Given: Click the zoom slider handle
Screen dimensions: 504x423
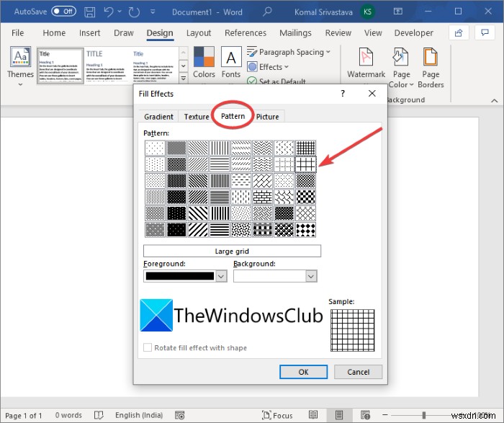Looking at the screenshot, I should click(424, 415).
